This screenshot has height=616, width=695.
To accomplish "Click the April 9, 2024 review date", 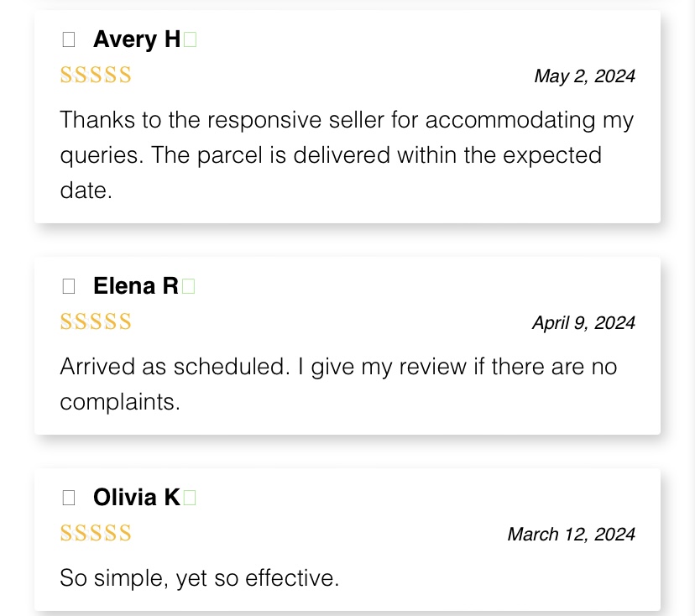I will (583, 323).
